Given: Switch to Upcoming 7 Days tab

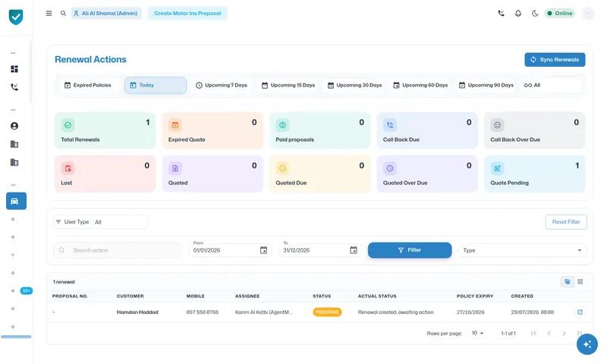Looking at the screenshot, I should click(x=222, y=85).
